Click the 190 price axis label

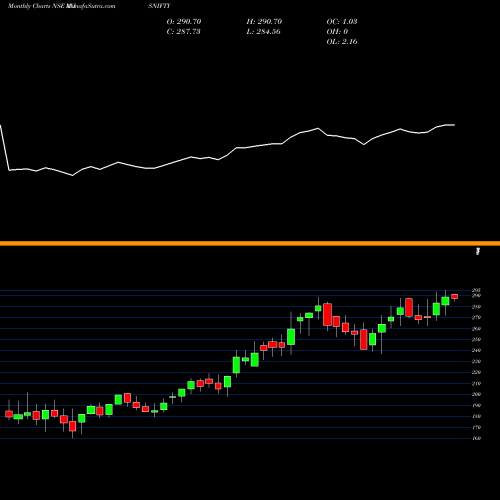(x=476, y=405)
